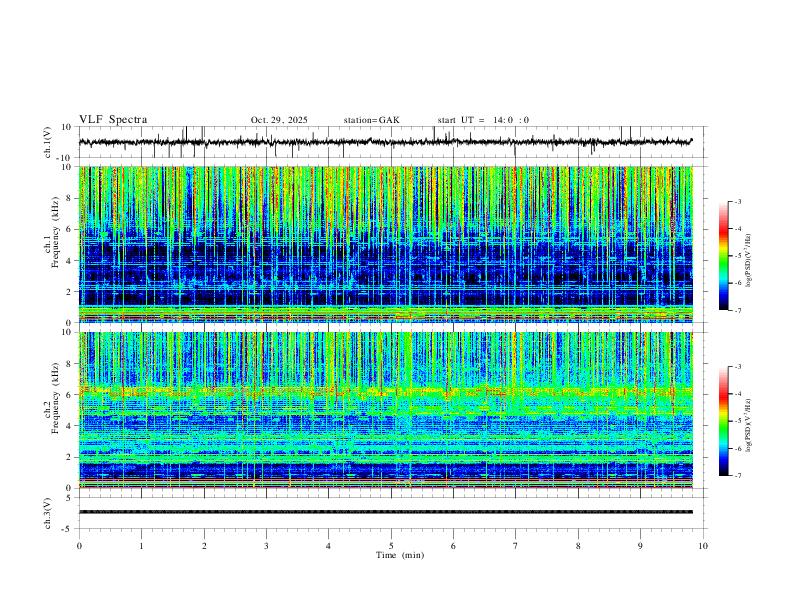Click the 10 kHz tick on ch.1 frequency axis
Screen dimensions: 792x612
[x=67, y=167]
